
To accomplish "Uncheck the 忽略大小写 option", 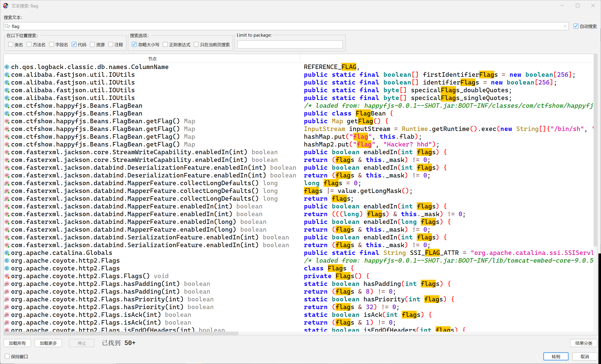I will click(x=134, y=44).
